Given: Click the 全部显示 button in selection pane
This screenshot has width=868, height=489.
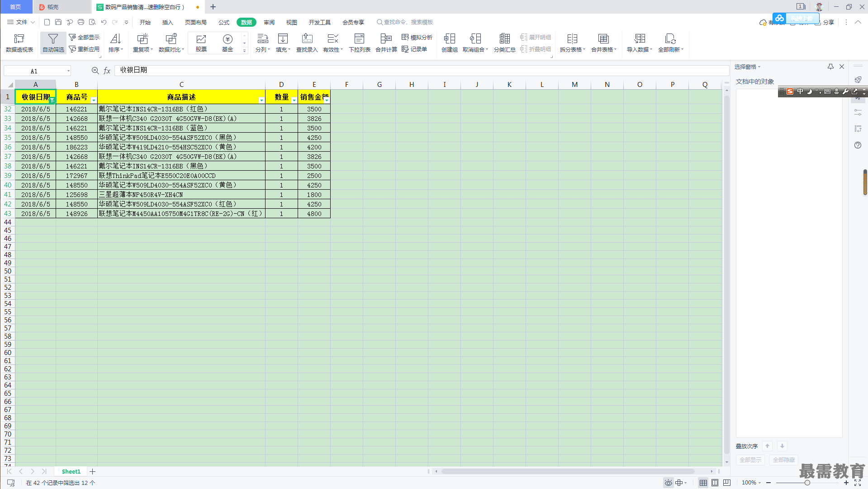Looking at the screenshot, I should pyautogui.click(x=750, y=460).
